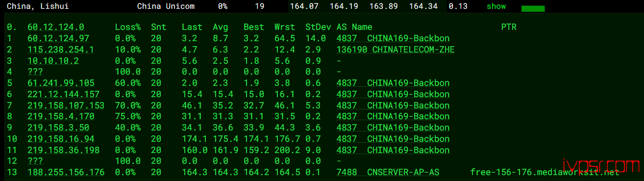Click the 'China Unicom' provider text

(166, 6)
